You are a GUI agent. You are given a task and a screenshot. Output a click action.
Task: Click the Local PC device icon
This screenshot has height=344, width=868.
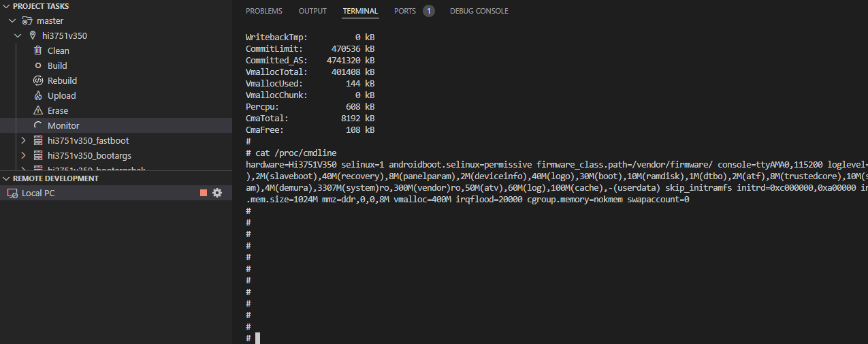click(x=12, y=193)
